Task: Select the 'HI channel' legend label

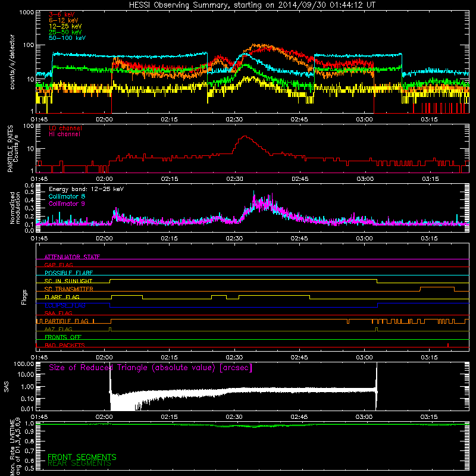Action: (64, 134)
